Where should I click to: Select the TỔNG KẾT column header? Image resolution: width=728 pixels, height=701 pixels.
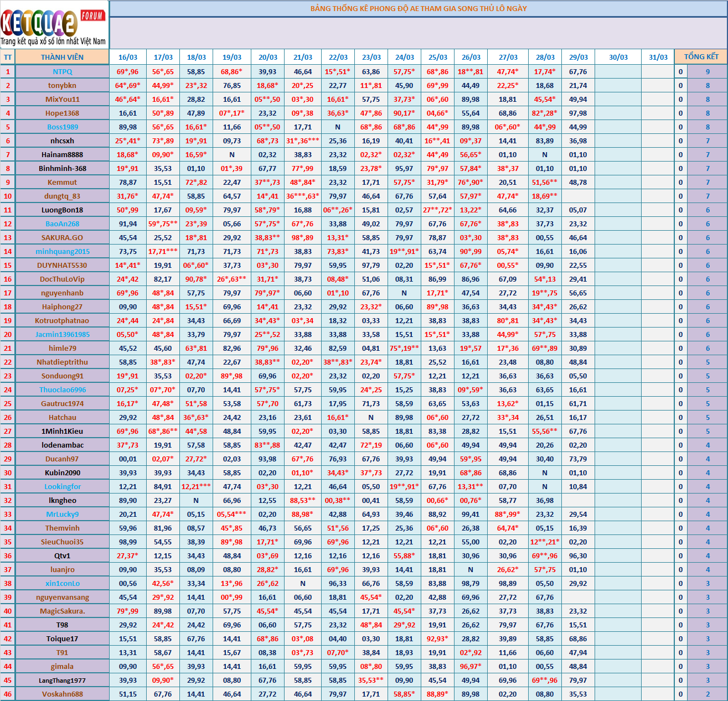coord(701,57)
